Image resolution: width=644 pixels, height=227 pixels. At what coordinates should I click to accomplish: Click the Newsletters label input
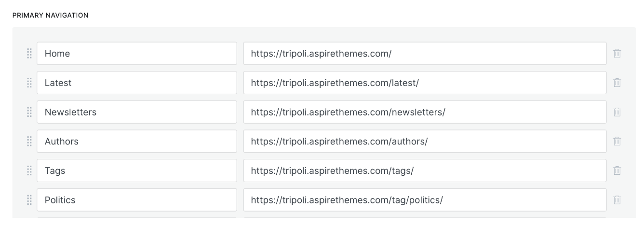click(136, 112)
